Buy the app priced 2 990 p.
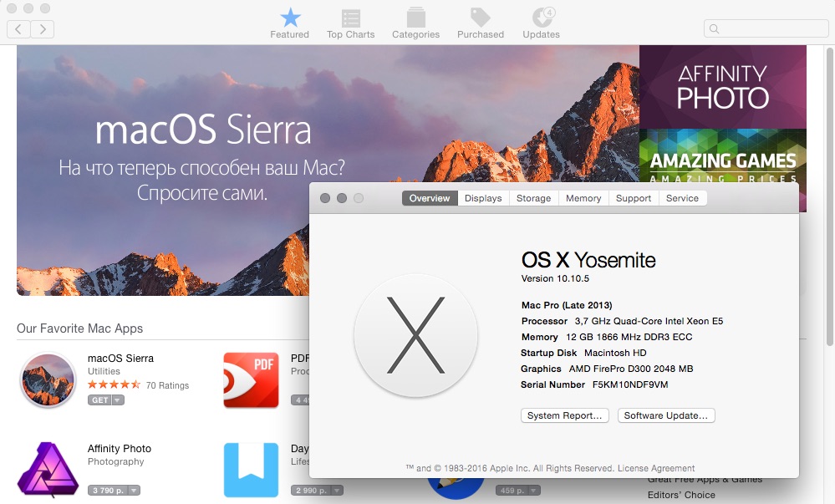Image resolution: width=835 pixels, height=504 pixels. tap(311, 490)
